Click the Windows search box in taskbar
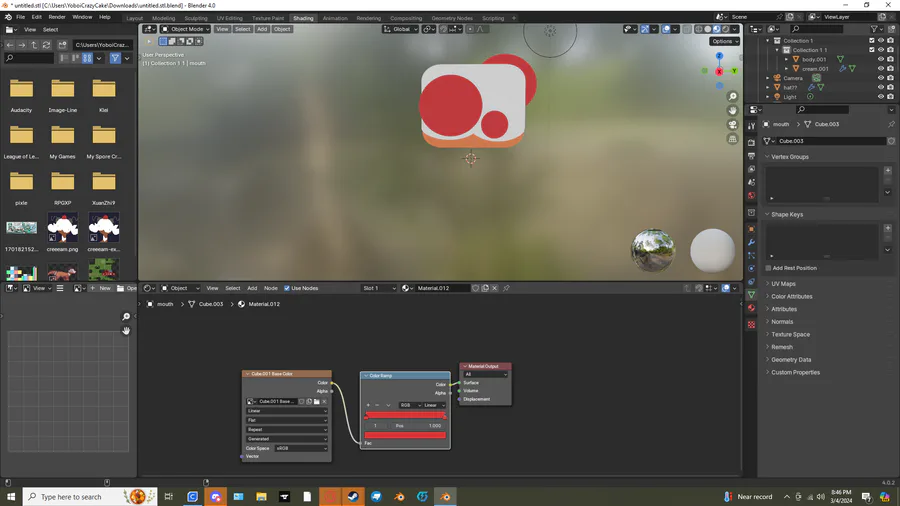900x506 pixels. point(90,497)
